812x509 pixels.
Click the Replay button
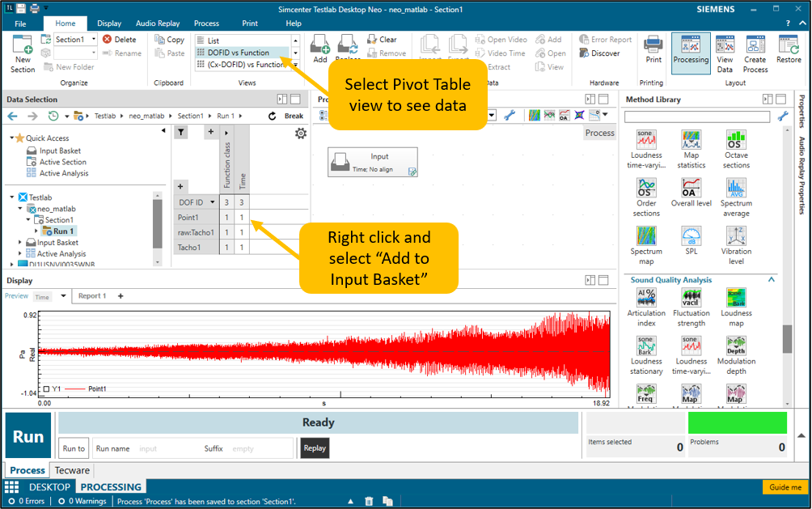[315, 447]
